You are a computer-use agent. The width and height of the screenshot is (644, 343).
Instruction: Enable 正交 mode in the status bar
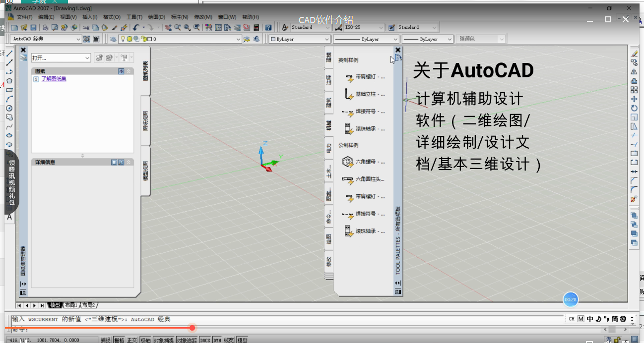[x=132, y=340]
